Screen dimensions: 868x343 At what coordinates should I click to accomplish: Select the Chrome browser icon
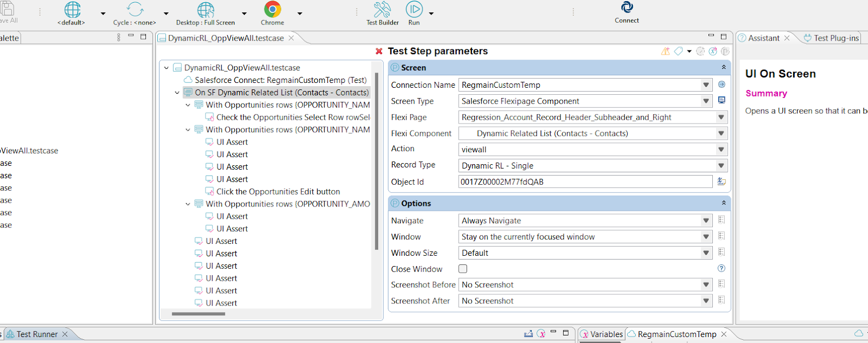point(272,10)
